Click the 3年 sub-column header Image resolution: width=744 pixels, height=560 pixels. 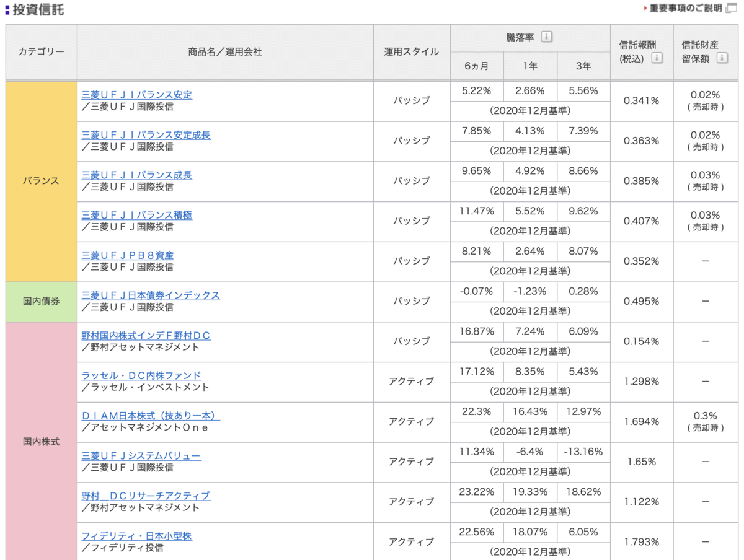tap(583, 66)
